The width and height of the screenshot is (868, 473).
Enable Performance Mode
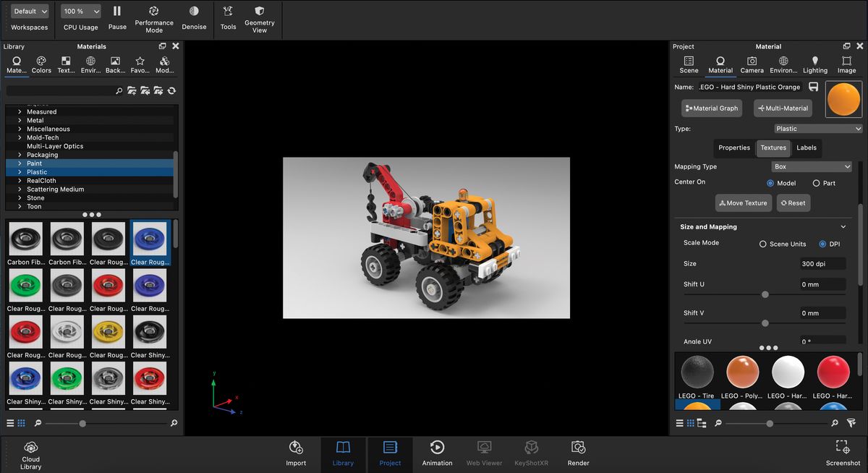(x=154, y=18)
